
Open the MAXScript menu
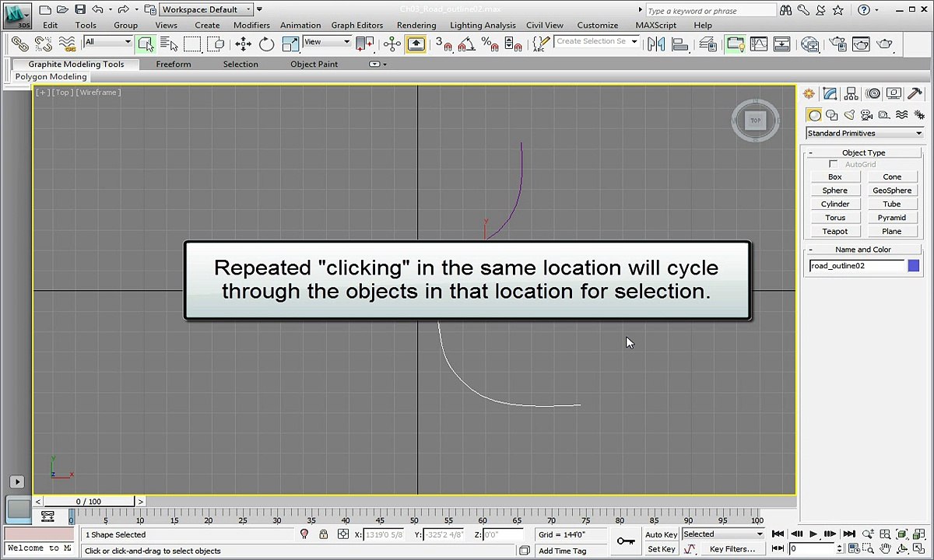tap(656, 25)
